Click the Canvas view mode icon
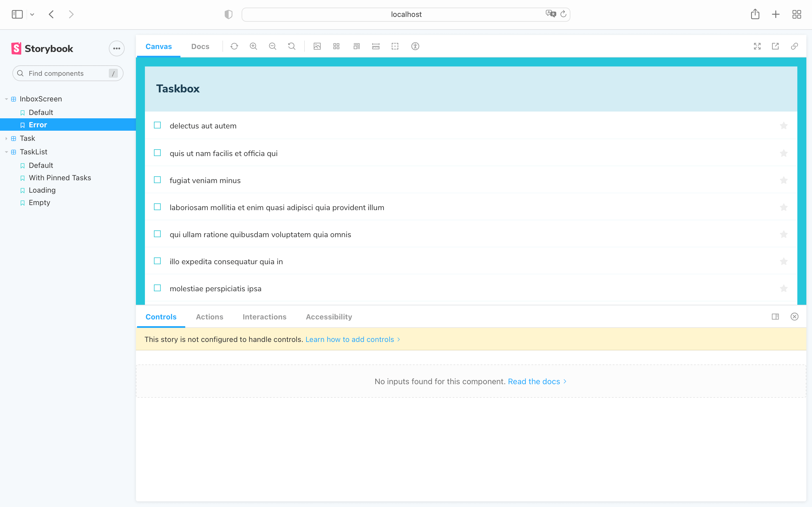Viewport: 812px width, 507px height. (158, 46)
